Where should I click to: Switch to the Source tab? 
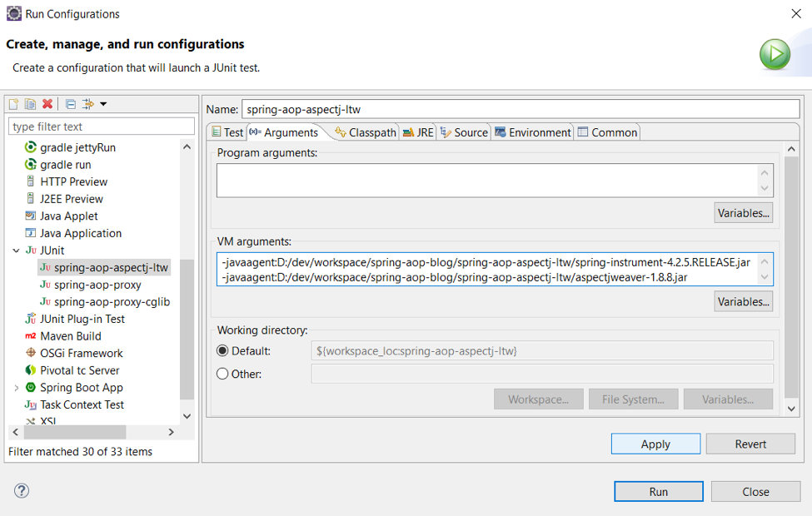[464, 132]
